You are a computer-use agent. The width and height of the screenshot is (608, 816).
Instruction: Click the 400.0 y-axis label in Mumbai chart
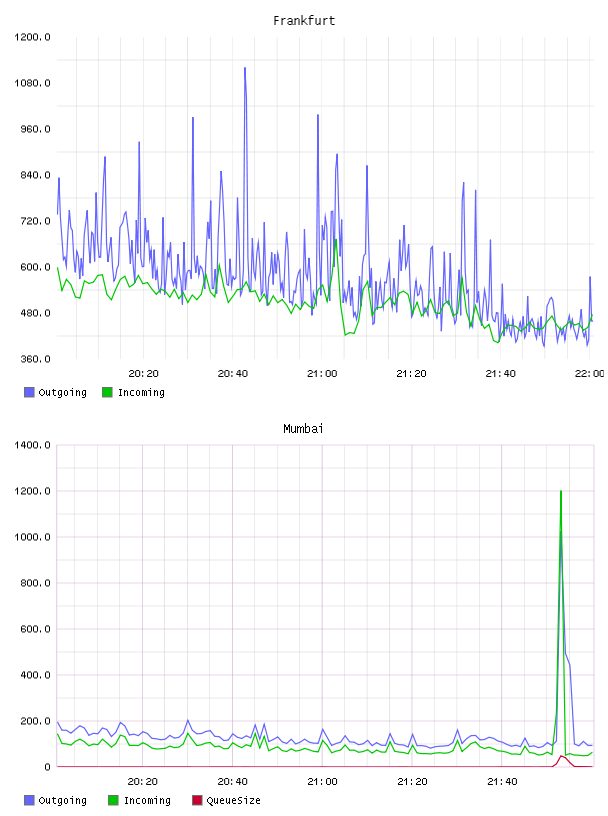point(35,675)
